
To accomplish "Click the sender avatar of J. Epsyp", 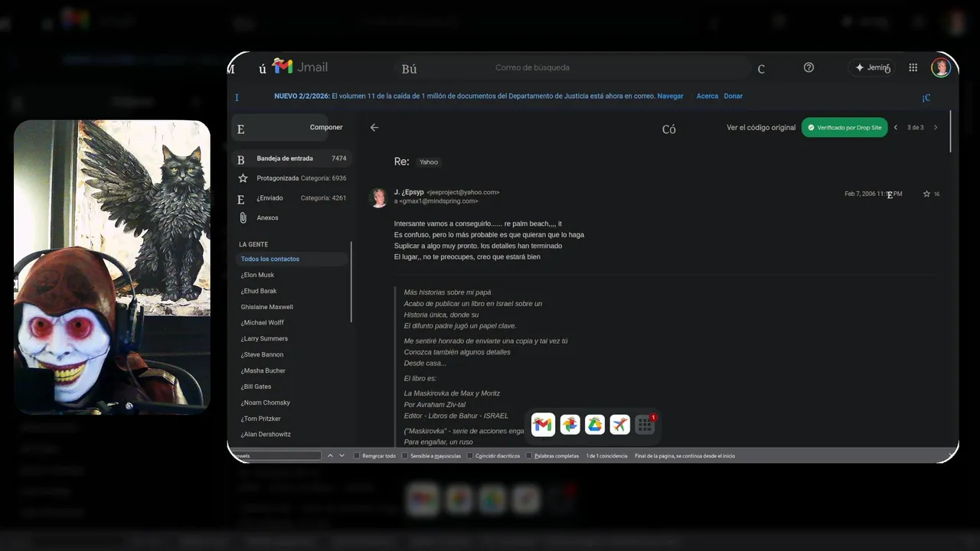I will pyautogui.click(x=378, y=197).
